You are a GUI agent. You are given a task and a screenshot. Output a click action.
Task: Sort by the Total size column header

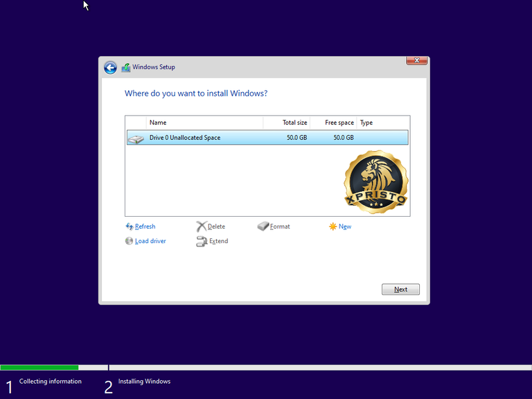286,123
